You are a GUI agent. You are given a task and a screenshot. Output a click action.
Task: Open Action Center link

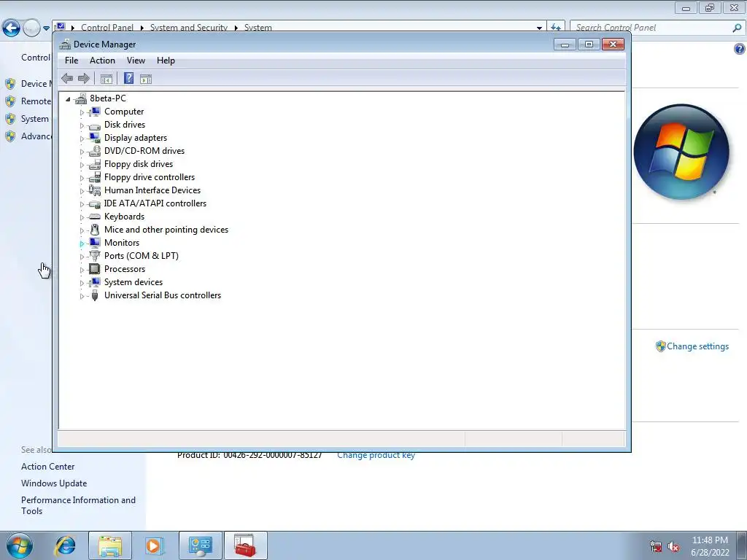[x=47, y=467]
